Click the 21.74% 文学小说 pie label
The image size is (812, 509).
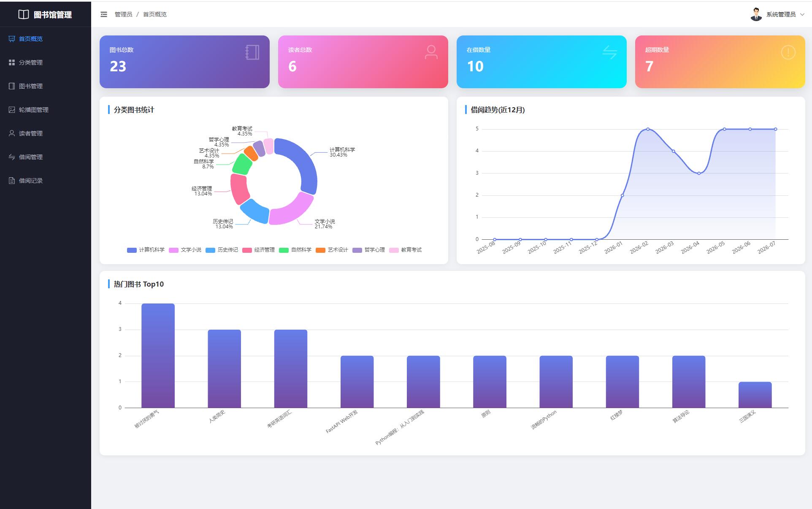pyautogui.click(x=325, y=224)
